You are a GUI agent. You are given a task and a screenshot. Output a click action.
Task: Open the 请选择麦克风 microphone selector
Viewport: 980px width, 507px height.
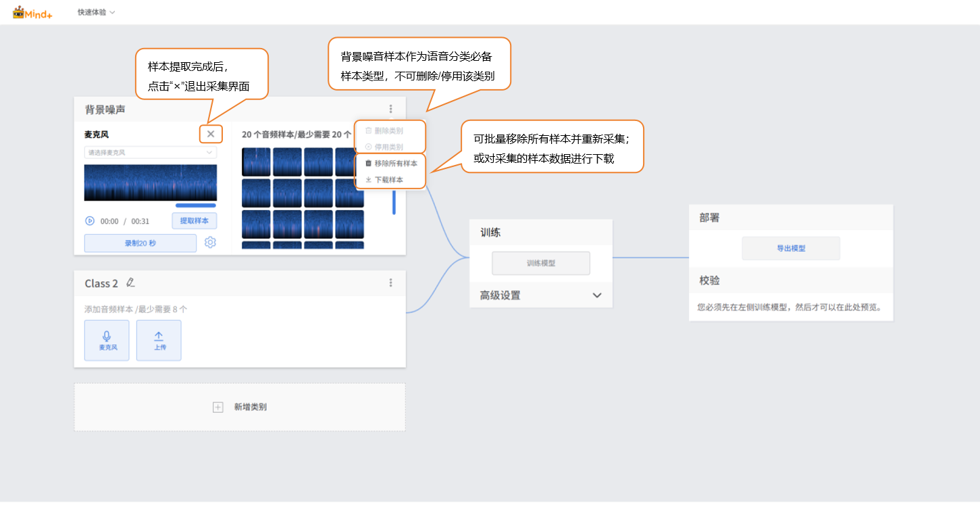tap(150, 153)
